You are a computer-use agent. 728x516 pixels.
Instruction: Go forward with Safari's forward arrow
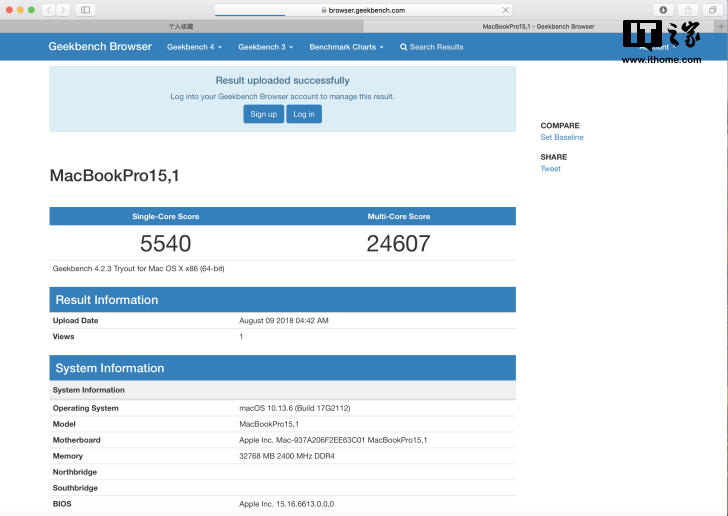(63, 10)
